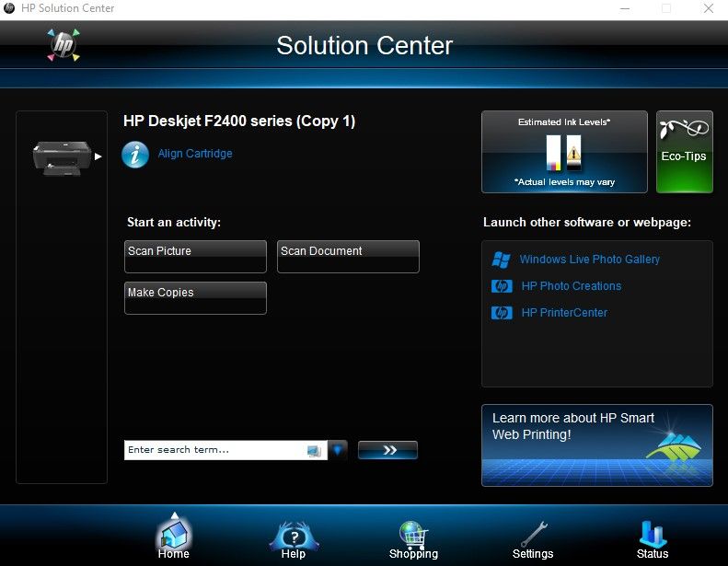Click the HP logo in header

(x=64, y=45)
